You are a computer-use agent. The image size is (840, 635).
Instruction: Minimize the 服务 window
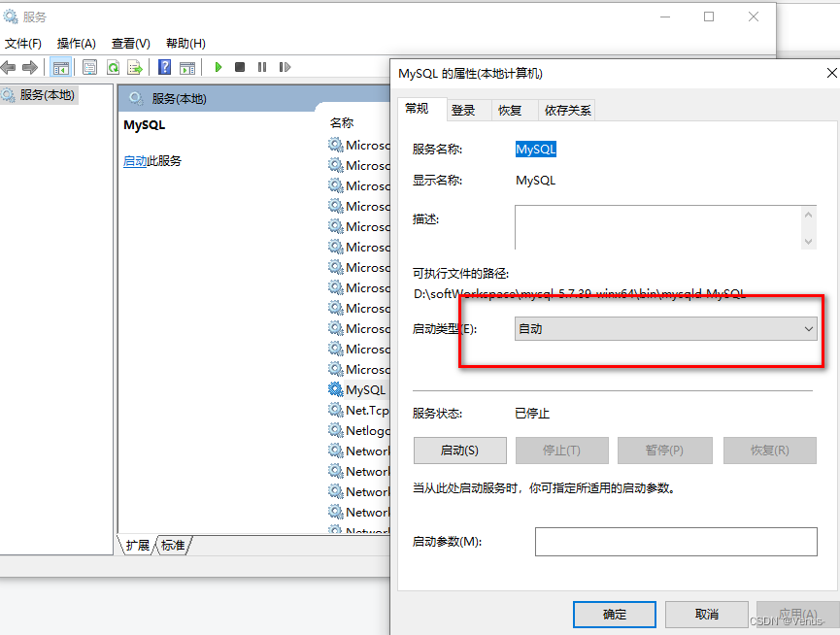[x=665, y=17]
